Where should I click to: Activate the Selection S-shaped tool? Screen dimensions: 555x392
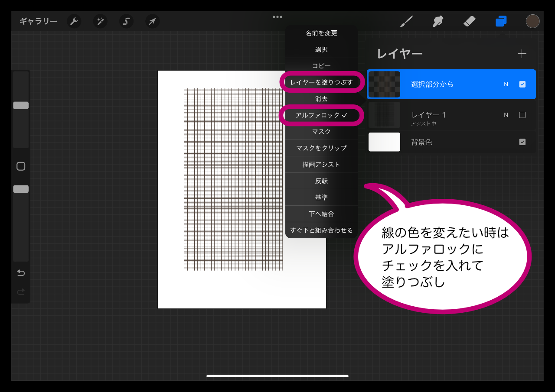[126, 21]
